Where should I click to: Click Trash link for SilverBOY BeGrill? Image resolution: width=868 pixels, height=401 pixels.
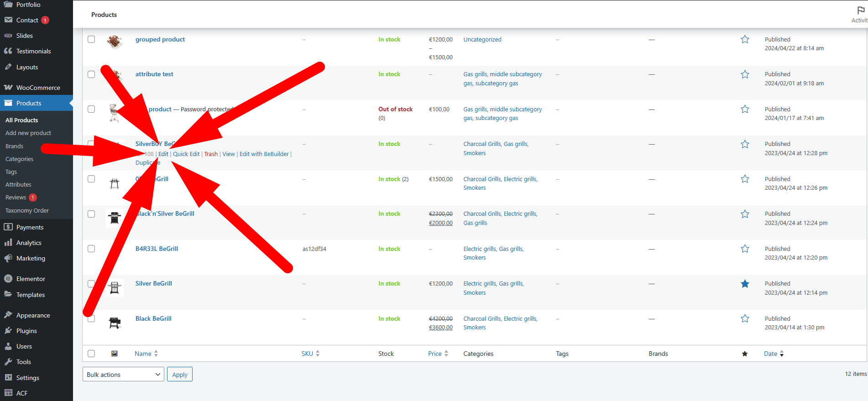[211, 154]
